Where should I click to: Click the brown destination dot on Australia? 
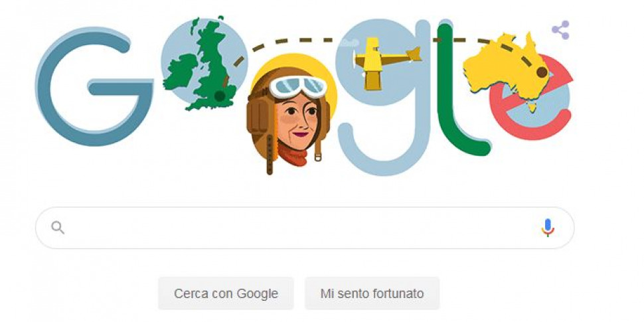pos(542,72)
